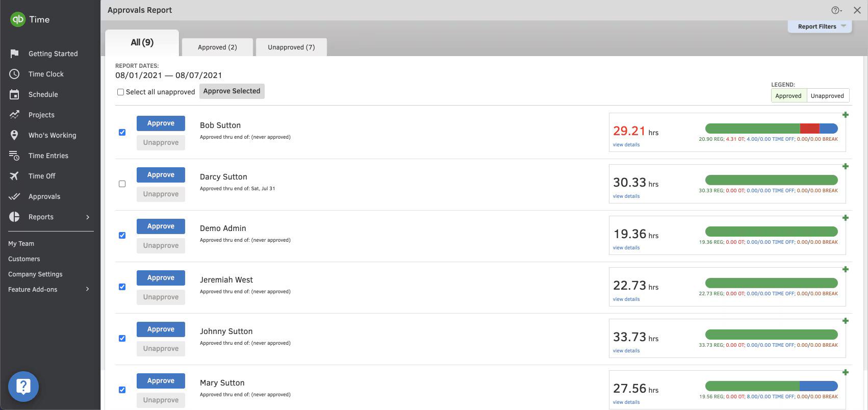Switch to the Approved (2) tab

(x=217, y=47)
